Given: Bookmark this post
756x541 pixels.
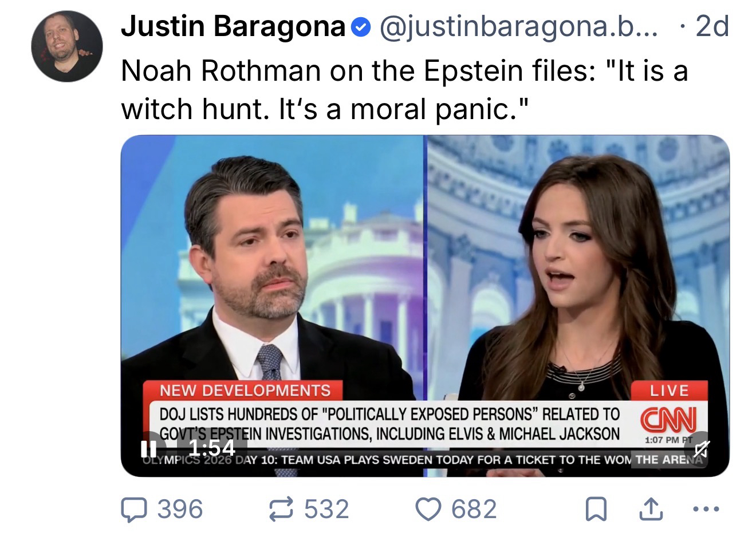Looking at the screenshot, I should pos(596,510).
